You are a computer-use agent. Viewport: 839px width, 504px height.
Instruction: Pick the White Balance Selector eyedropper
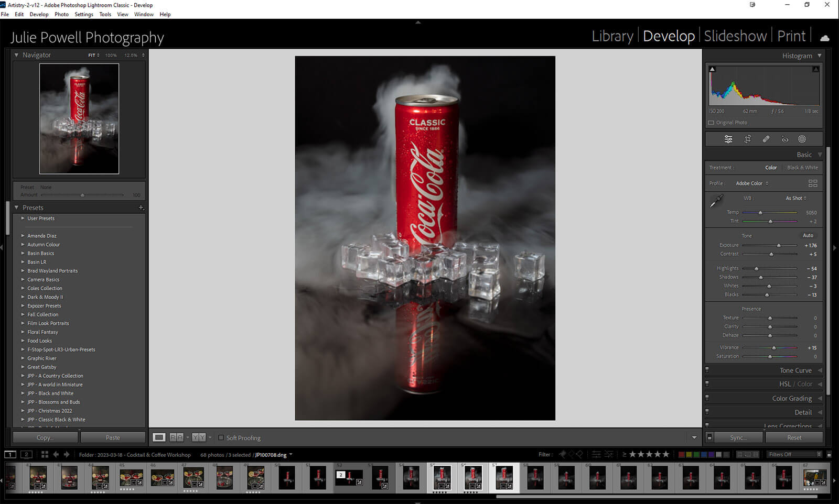(x=716, y=201)
